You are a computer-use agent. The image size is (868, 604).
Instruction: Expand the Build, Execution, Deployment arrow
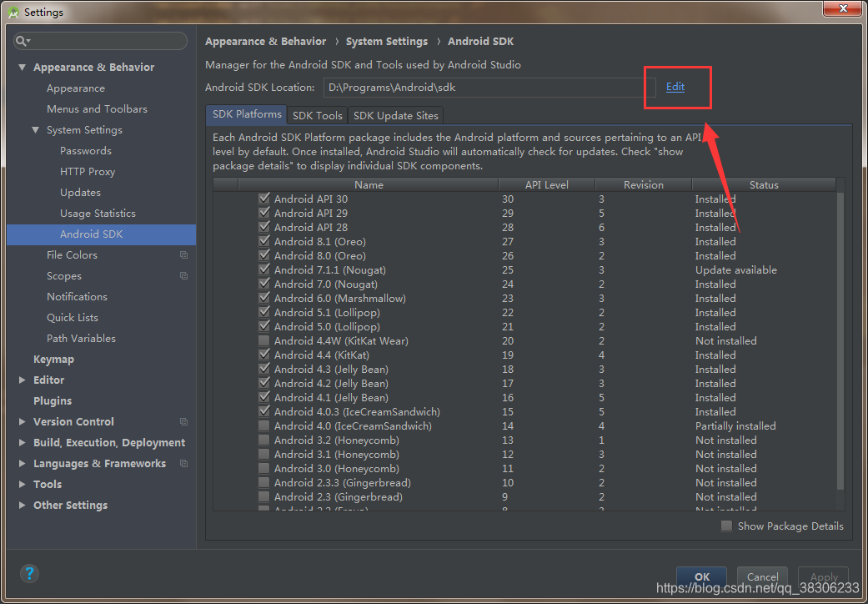pos(23,442)
